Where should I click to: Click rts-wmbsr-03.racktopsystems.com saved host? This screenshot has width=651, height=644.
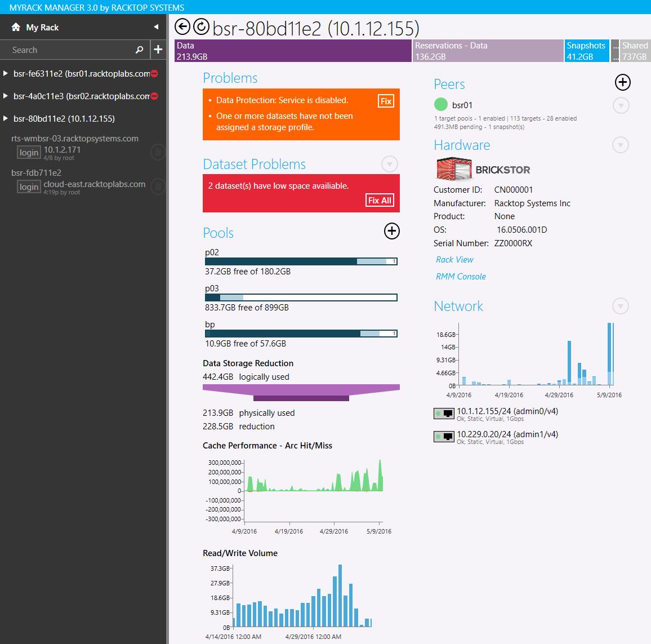tap(75, 139)
